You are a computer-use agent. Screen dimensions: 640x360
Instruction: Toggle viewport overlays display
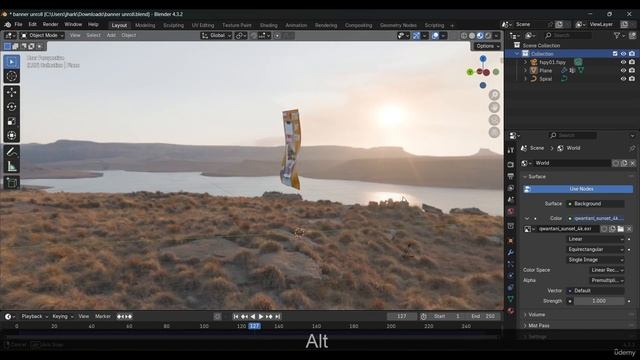point(435,36)
